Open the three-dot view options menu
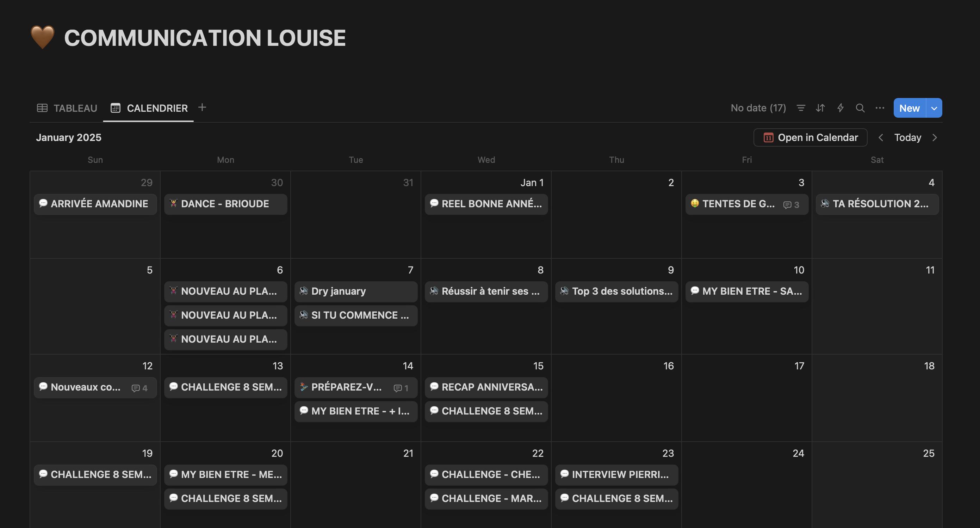This screenshot has height=528, width=980. [880, 108]
